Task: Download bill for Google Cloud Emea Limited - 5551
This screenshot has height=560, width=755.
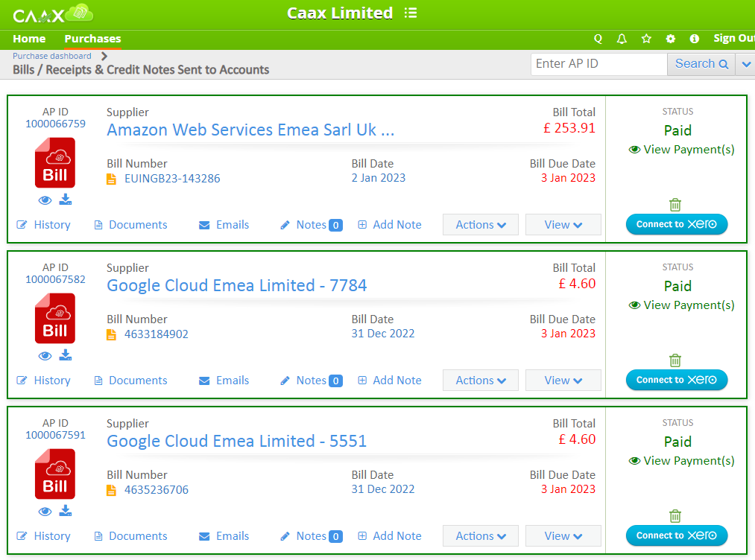Action: [66, 511]
